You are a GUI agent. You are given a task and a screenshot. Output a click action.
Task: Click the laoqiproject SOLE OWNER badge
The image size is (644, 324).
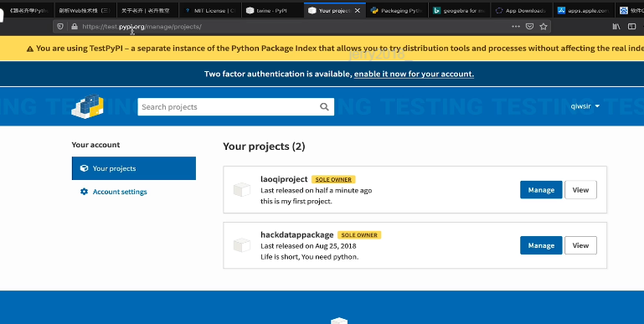click(333, 179)
